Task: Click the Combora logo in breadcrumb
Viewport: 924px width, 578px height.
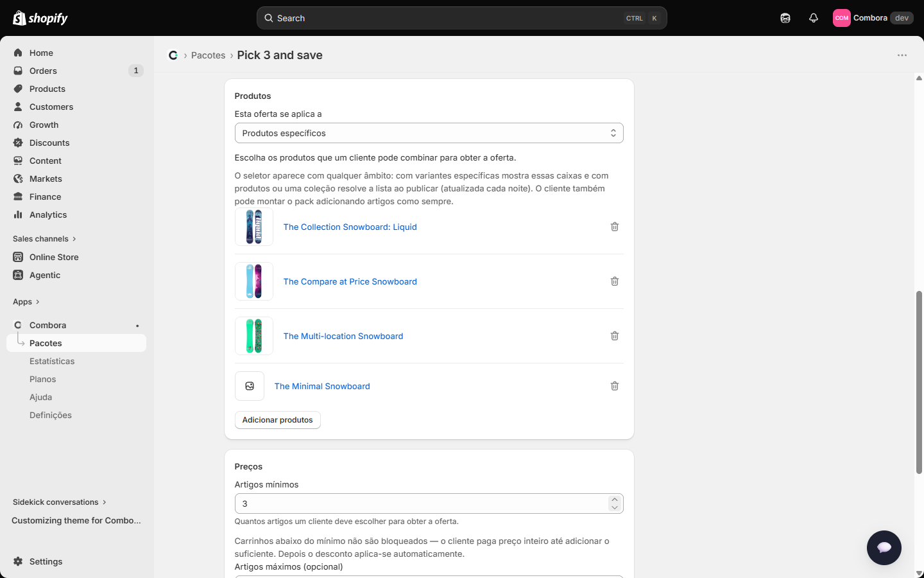Action: pyautogui.click(x=173, y=55)
